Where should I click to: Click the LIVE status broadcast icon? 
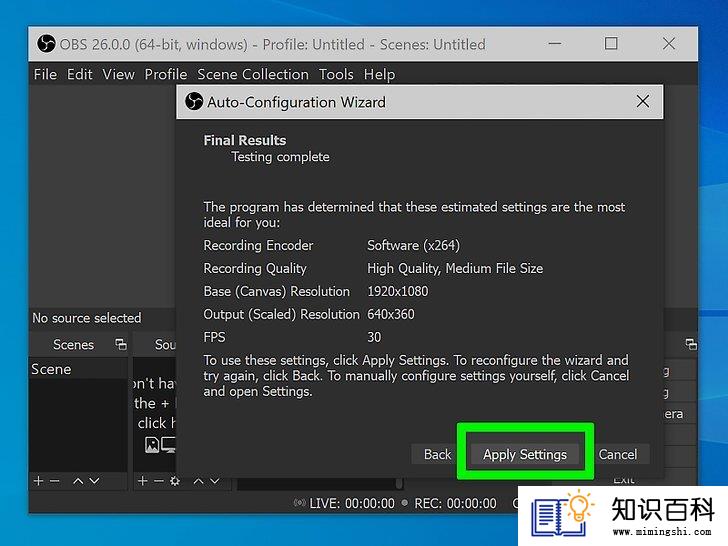point(299,503)
